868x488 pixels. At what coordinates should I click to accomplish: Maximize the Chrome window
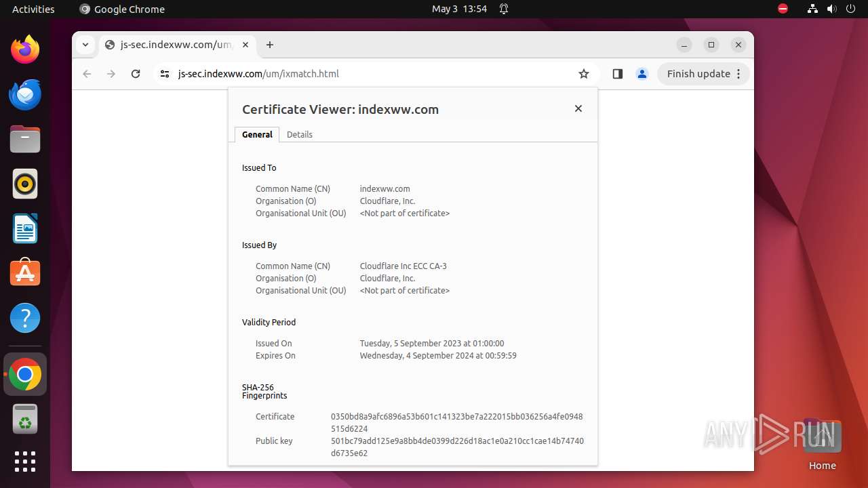click(711, 45)
